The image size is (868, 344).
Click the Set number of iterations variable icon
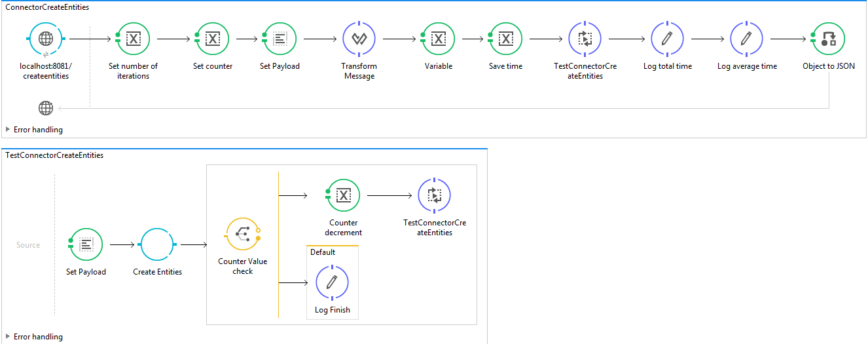[133, 39]
